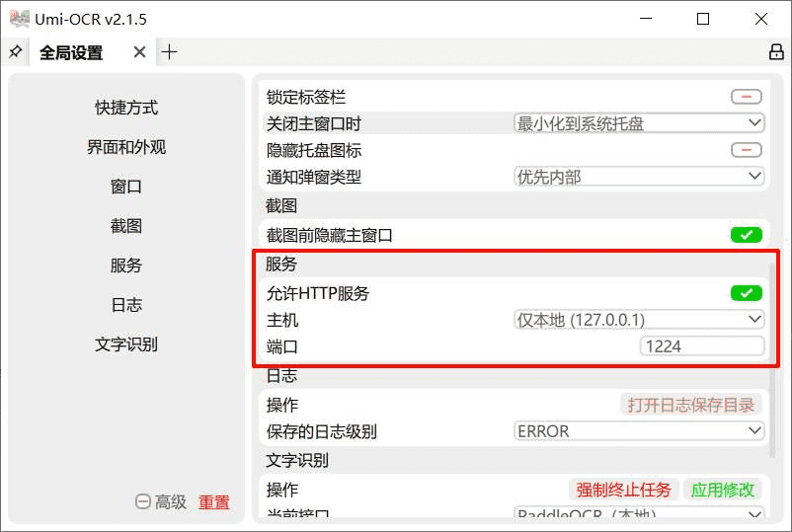Toggle the 锁定标签栏 switch
This screenshot has width=792, height=532.
point(746,97)
